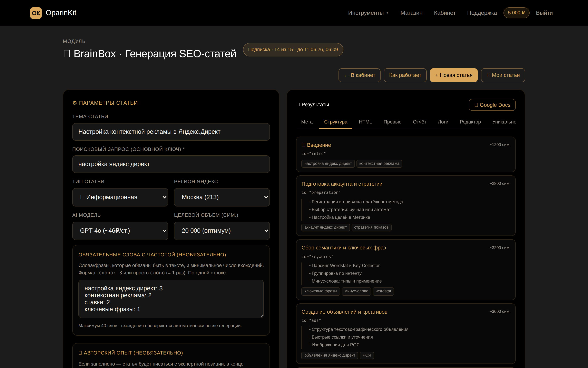Click the АВТОРСКИЙ ОПЫТ section title
Screen dimensions: 588x368
tap(130, 353)
